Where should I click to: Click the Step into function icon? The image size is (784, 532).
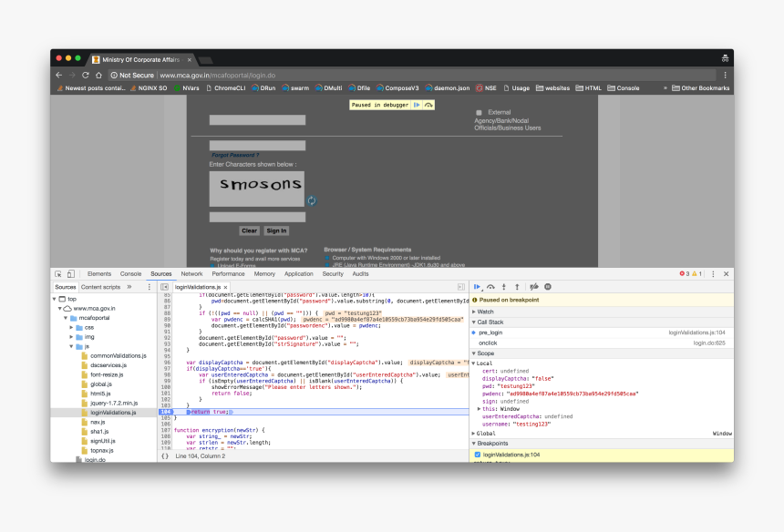(504, 287)
